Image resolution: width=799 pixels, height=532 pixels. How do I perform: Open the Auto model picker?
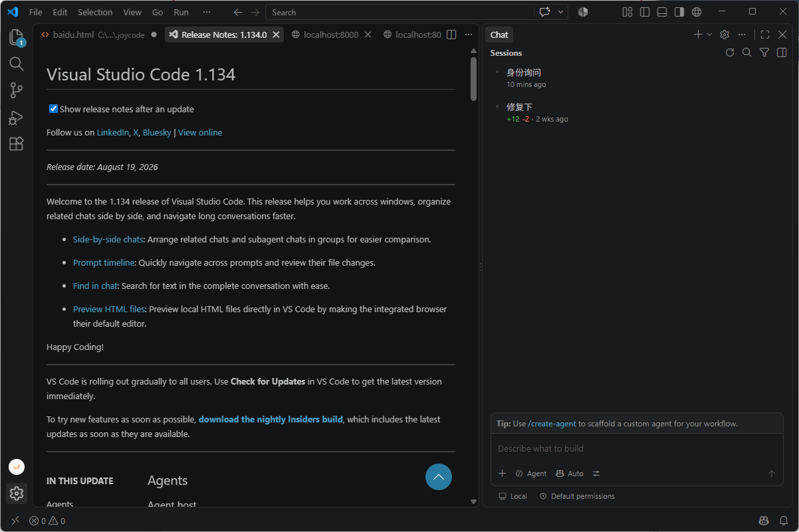(570, 474)
